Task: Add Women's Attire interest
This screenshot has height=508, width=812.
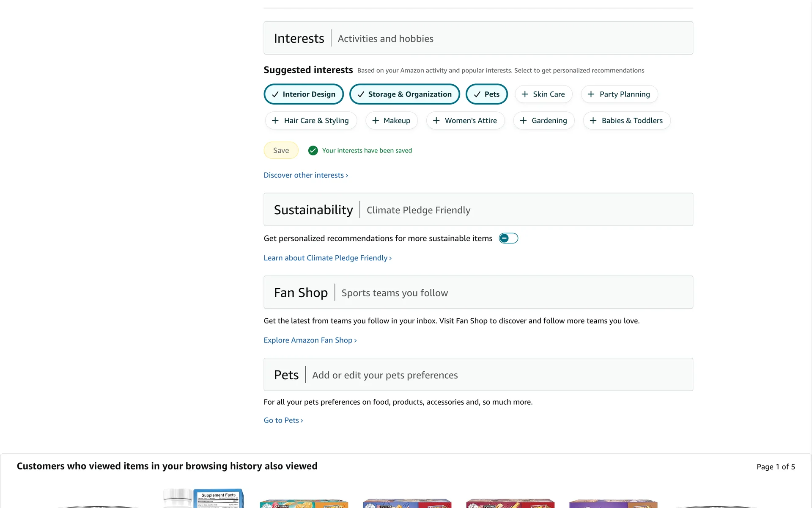Action: tap(465, 121)
